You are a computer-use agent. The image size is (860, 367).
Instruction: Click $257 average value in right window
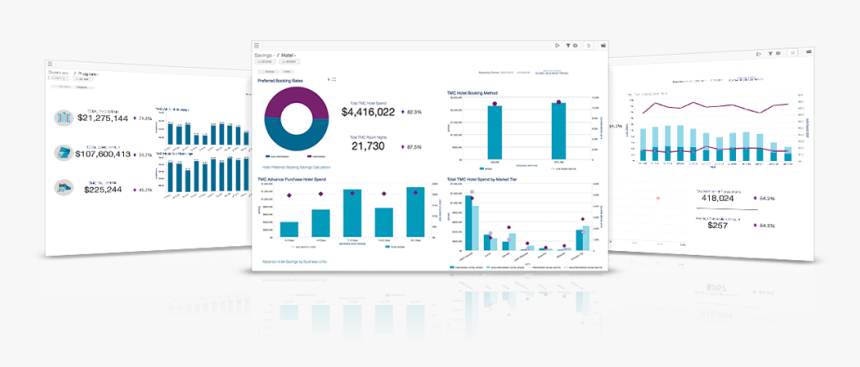click(718, 225)
